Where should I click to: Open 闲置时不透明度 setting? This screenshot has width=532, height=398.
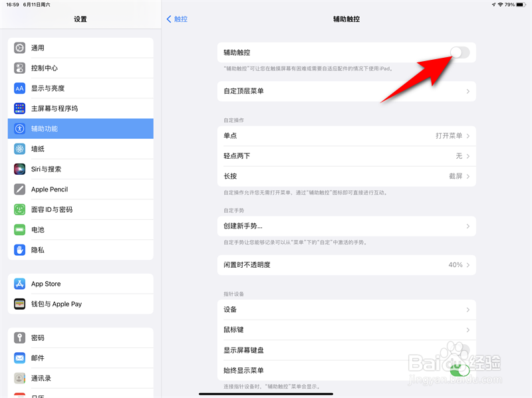coord(346,265)
